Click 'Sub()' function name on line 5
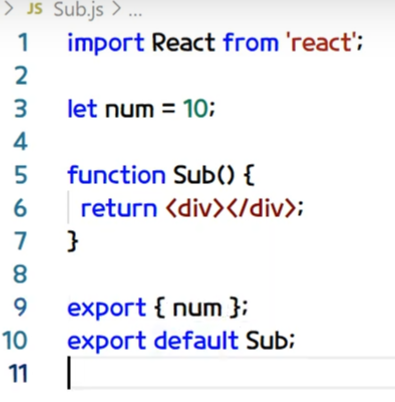 coord(204,175)
